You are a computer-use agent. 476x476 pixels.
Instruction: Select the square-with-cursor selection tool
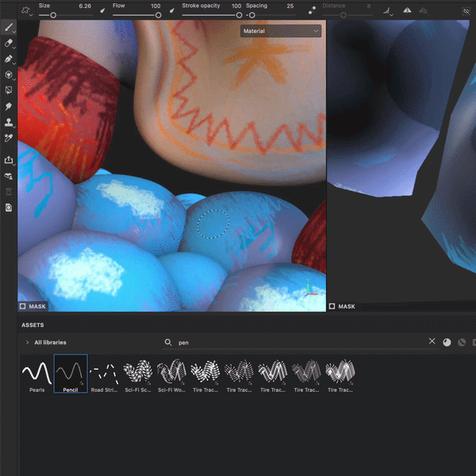[x=9, y=90]
